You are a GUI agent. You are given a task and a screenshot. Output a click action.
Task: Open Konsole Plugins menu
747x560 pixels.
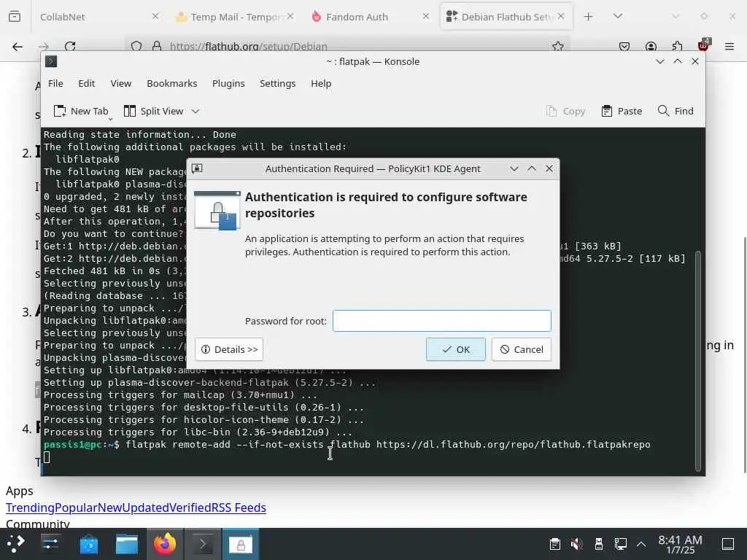(228, 83)
